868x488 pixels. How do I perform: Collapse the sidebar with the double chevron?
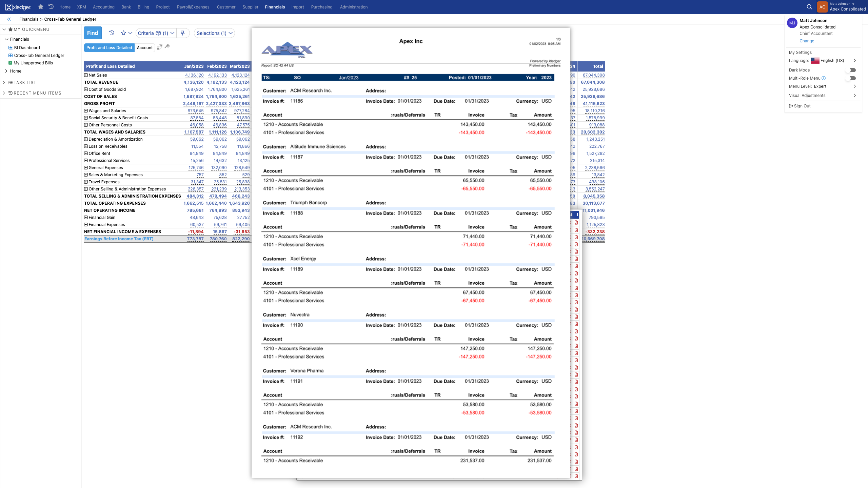9,19
